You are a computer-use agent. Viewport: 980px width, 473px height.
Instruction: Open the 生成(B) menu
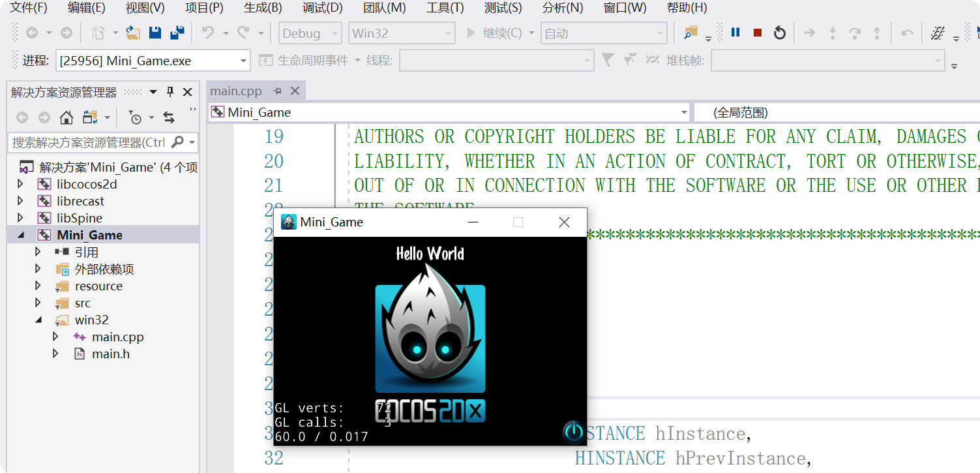(x=263, y=8)
